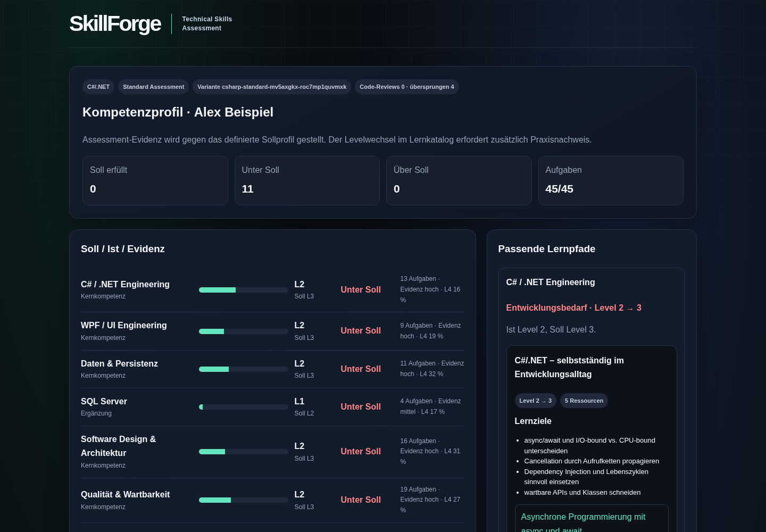Click the 'Soll / Ist / Evidenz' heading
The width and height of the screenshot is (766, 532).
point(122,248)
